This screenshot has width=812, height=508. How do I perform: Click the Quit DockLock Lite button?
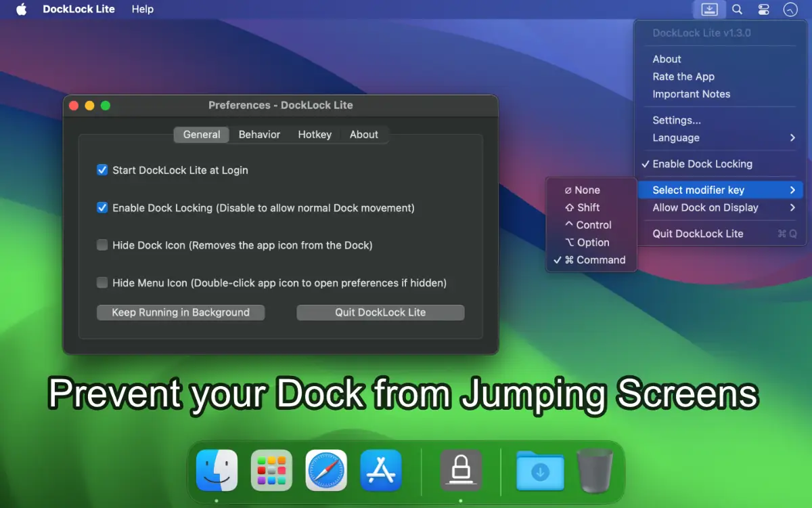click(x=380, y=312)
